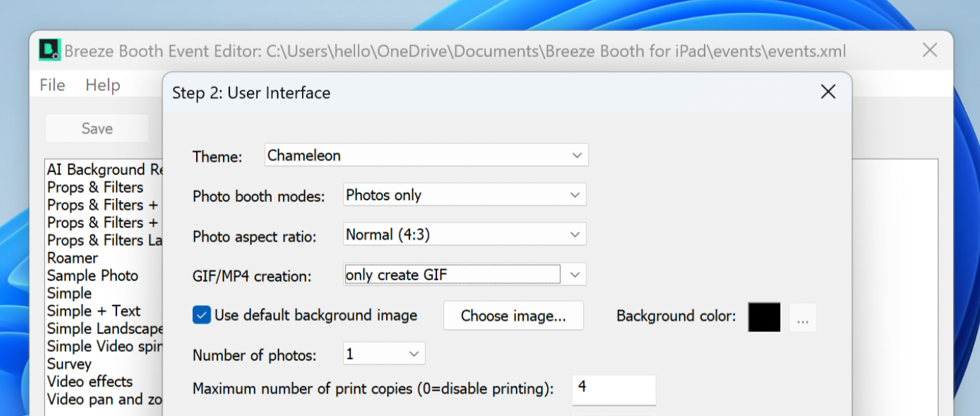980x416 pixels.
Task: Open the Help menu
Action: [103, 85]
